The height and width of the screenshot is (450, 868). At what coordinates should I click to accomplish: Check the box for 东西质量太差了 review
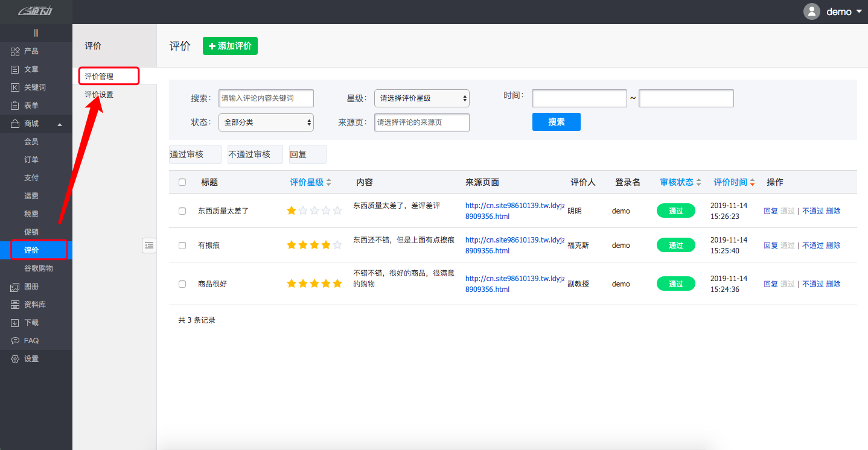pyautogui.click(x=182, y=211)
